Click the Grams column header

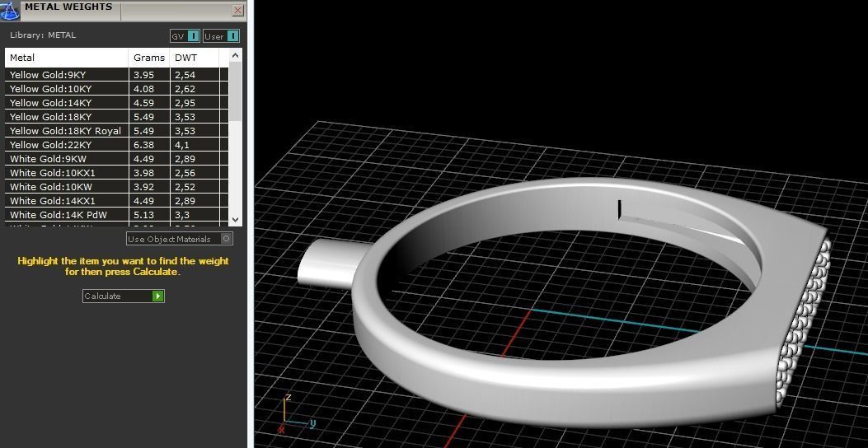coord(149,58)
